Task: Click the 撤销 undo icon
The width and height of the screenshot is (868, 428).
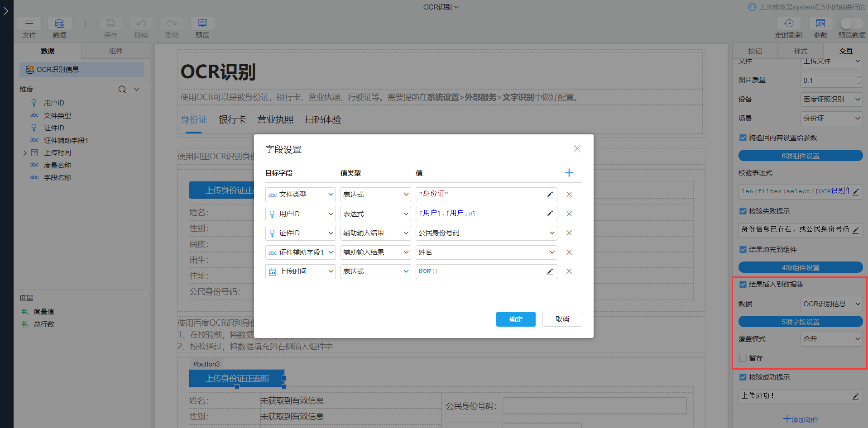Action: [x=141, y=24]
